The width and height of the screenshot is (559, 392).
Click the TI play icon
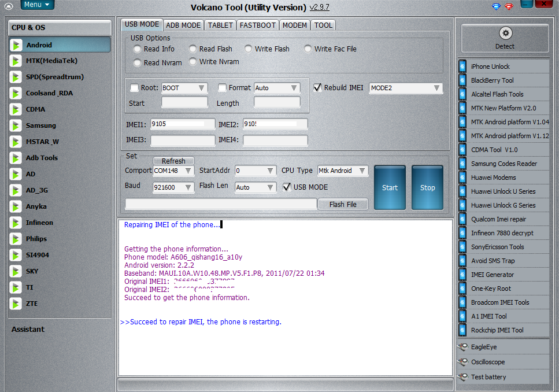click(x=16, y=287)
